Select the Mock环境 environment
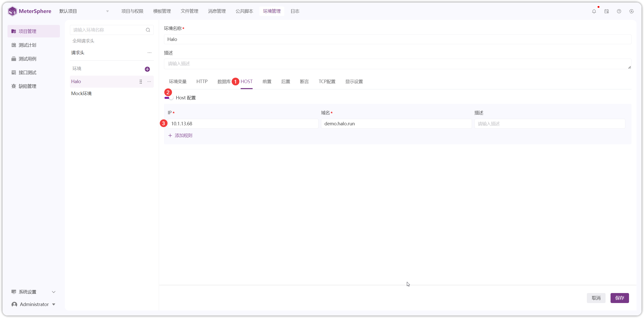This screenshot has height=318, width=644. point(112,94)
